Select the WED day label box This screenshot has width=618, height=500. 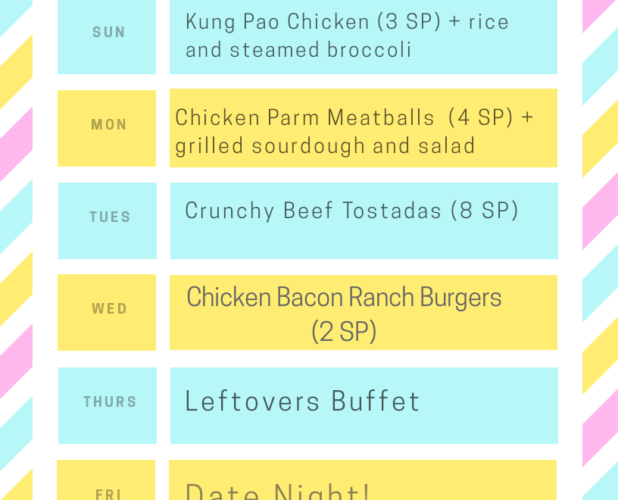107,312
